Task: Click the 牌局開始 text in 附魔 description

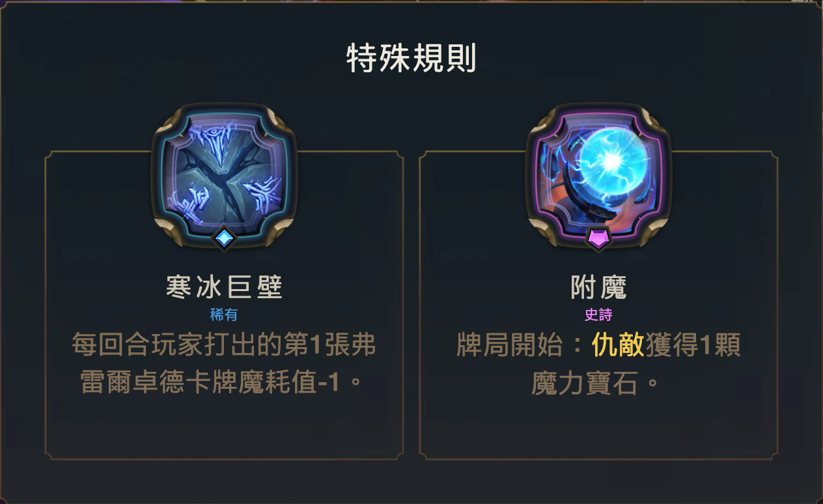Action: pos(509,346)
